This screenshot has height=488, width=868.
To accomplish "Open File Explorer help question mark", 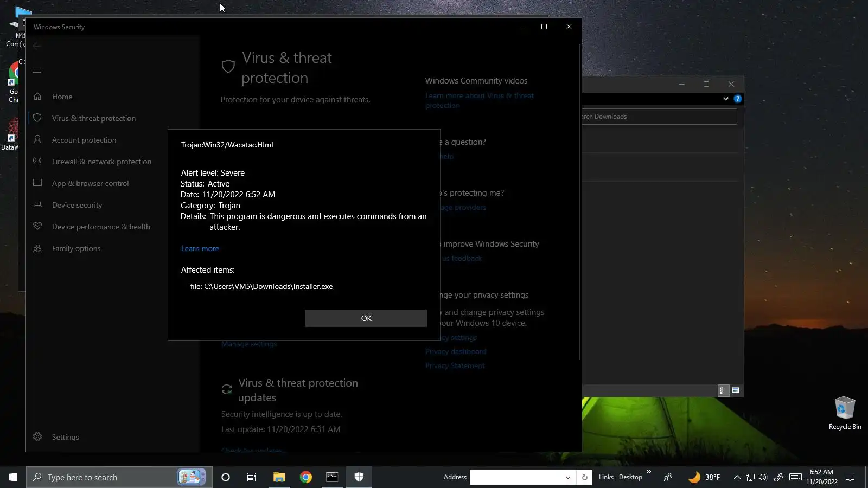I will (x=738, y=99).
